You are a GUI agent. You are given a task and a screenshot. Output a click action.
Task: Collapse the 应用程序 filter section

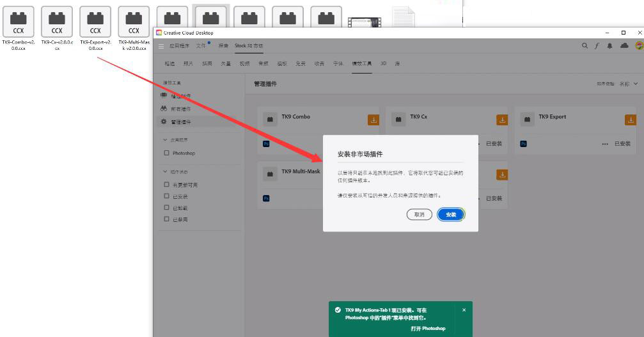tap(165, 140)
